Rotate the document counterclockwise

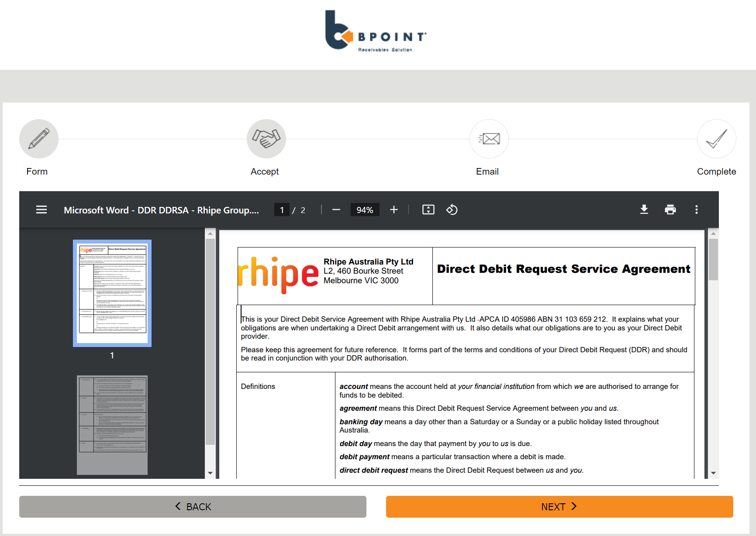pyautogui.click(x=452, y=210)
